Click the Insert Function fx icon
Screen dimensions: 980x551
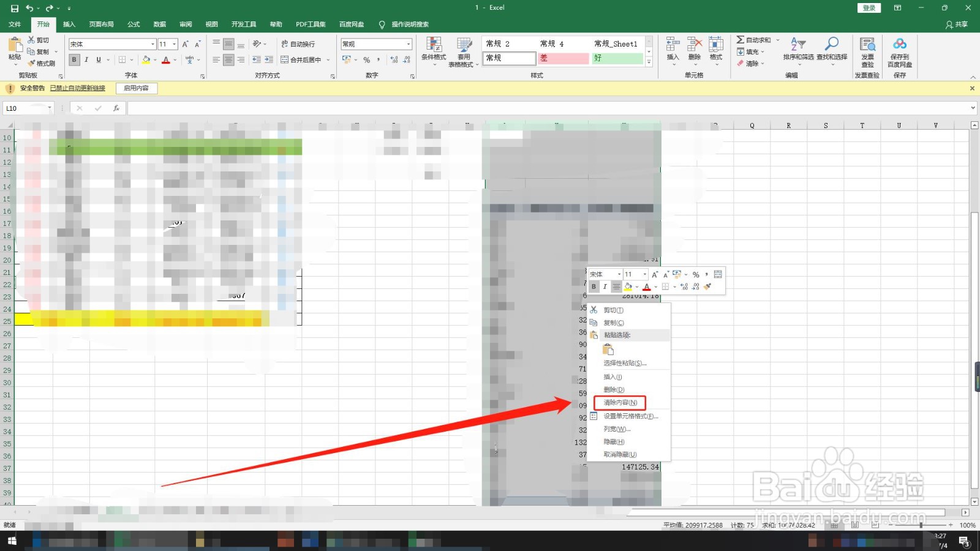[x=116, y=108]
